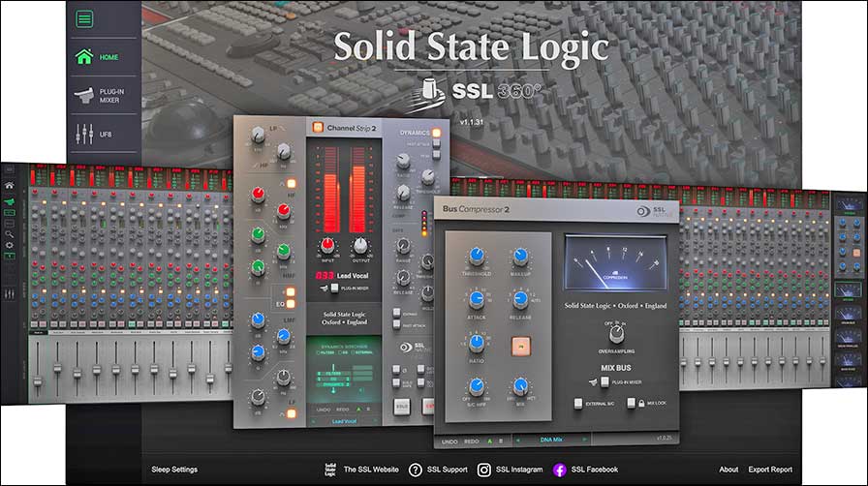Toggle the Channel Strip 2 orange power button

tap(318, 128)
